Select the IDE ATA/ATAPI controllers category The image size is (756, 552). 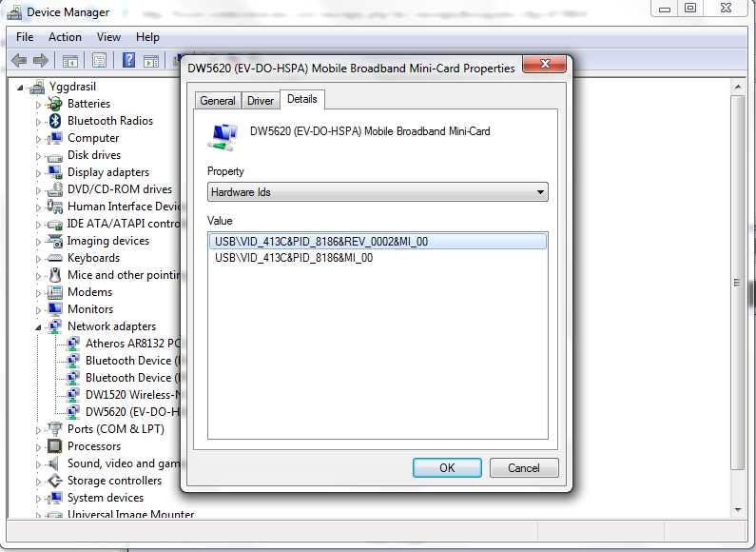(x=124, y=224)
